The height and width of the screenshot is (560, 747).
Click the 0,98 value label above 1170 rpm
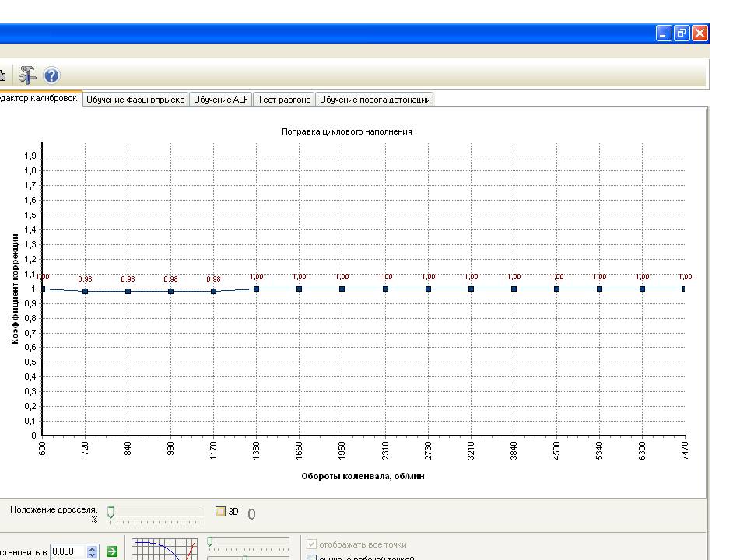click(214, 279)
